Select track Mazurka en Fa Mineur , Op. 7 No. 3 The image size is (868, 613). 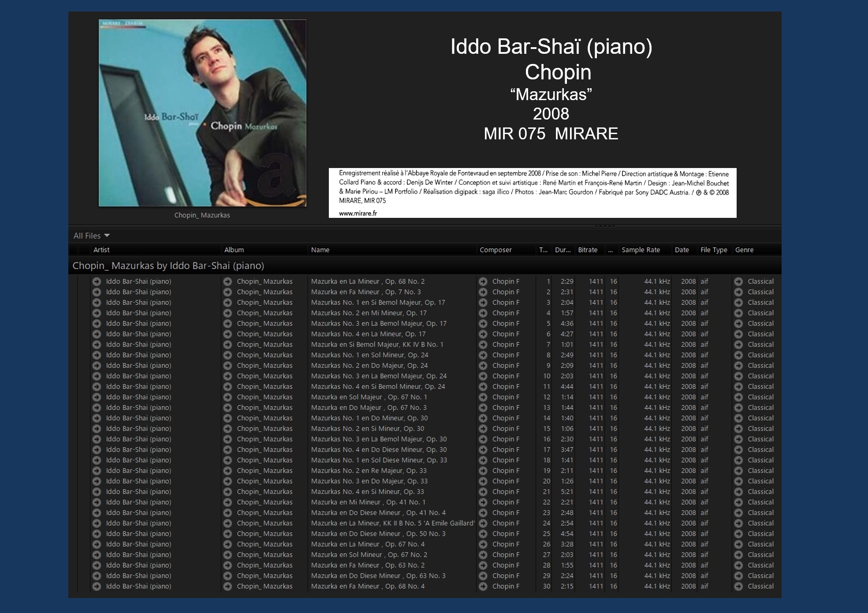tap(366, 292)
